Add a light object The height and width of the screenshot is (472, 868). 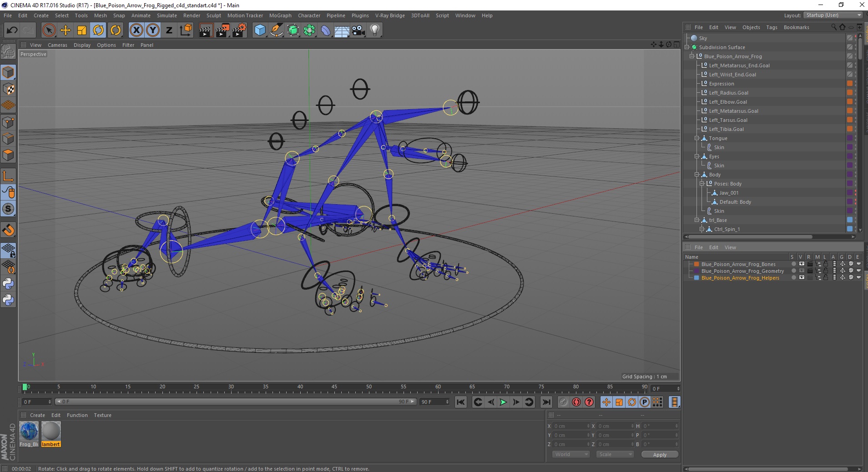pyautogui.click(x=375, y=30)
